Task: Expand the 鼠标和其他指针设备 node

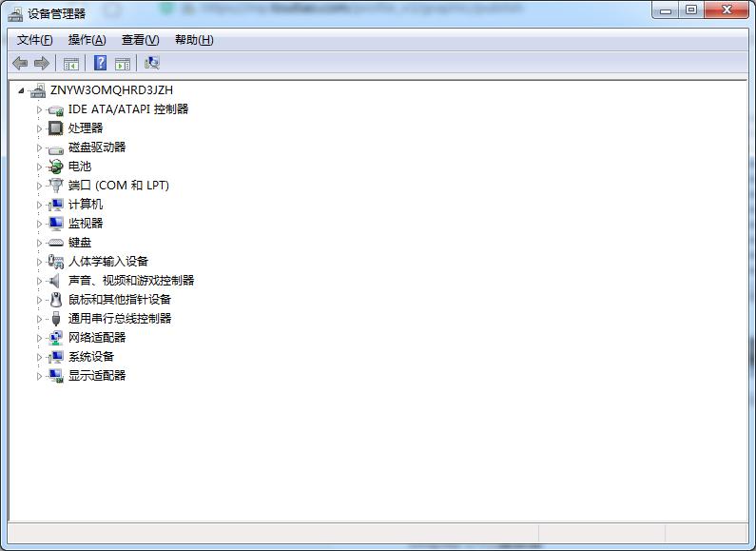Action: click(x=39, y=300)
